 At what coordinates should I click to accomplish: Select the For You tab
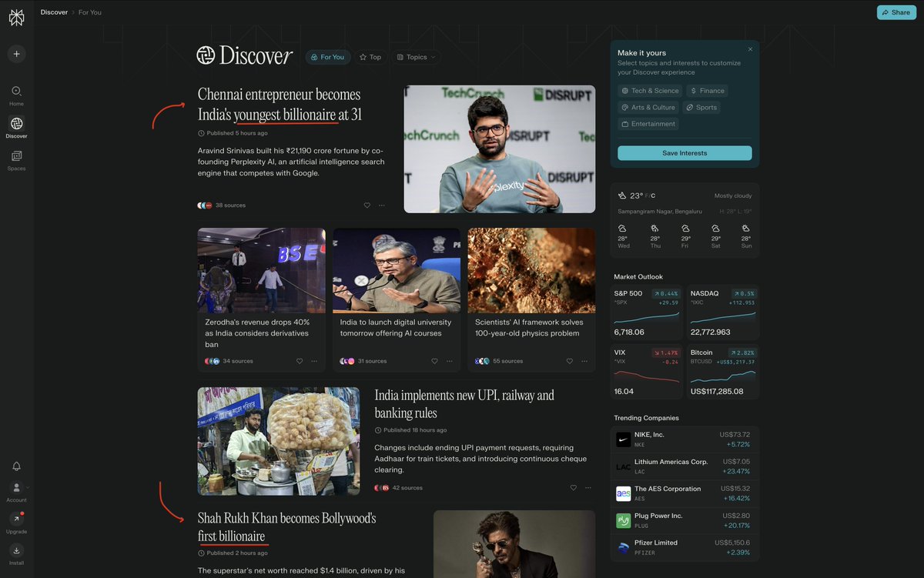point(328,57)
